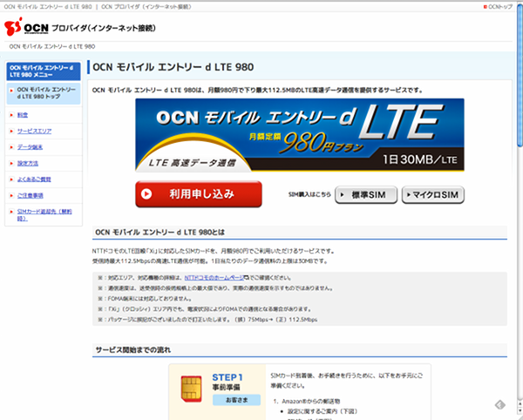Click the 標準SIM purchase button
Viewport: 523px width, 420px height.
(366, 194)
